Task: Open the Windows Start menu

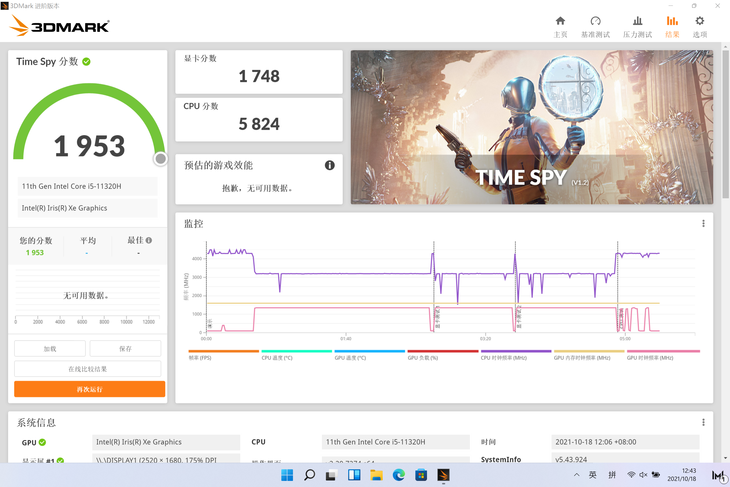Action: (287, 475)
